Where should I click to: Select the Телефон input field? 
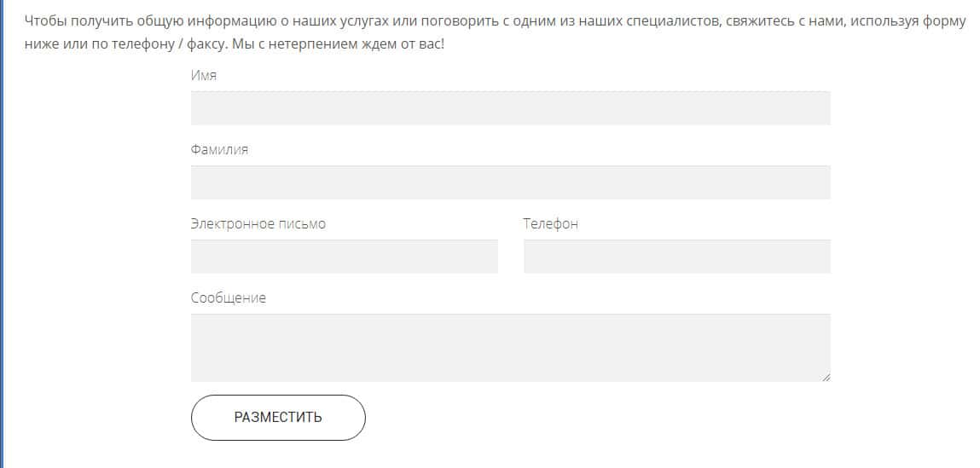pyautogui.click(x=676, y=257)
